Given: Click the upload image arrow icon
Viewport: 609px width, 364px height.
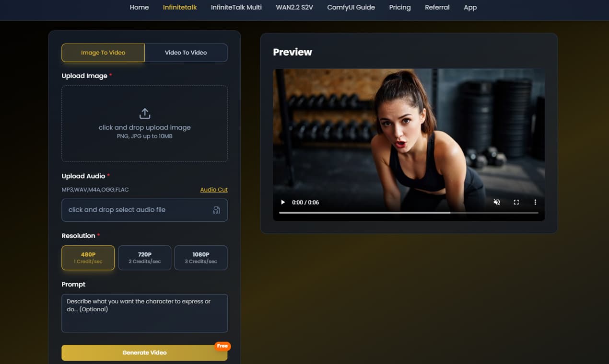Looking at the screenshot, I should tap(144, 114).
